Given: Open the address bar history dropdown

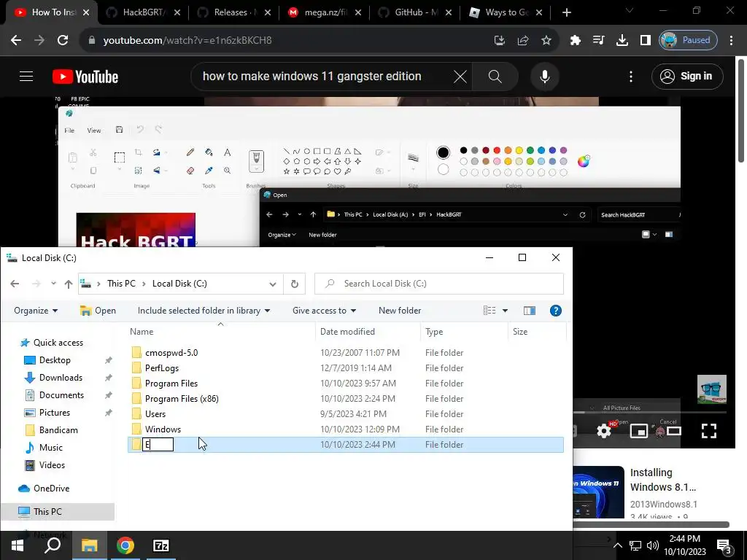Looking at the screenshot, I should pos(273,284).
